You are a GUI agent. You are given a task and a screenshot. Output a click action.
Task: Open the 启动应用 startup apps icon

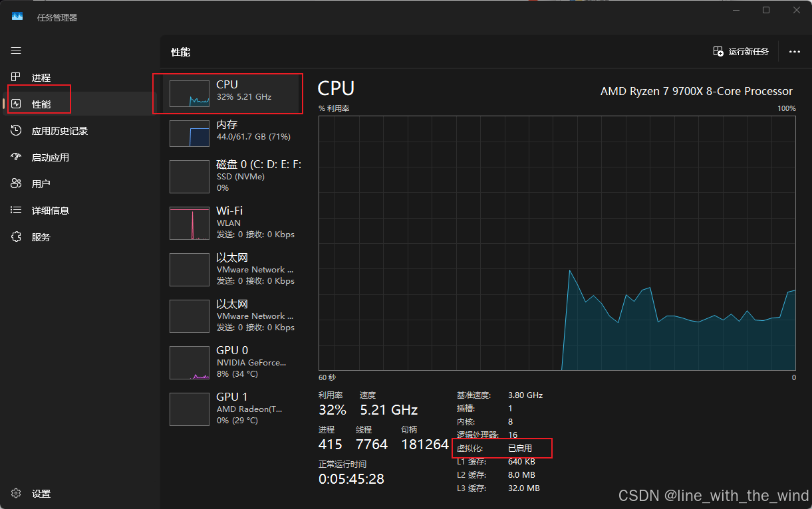(16, 157)
